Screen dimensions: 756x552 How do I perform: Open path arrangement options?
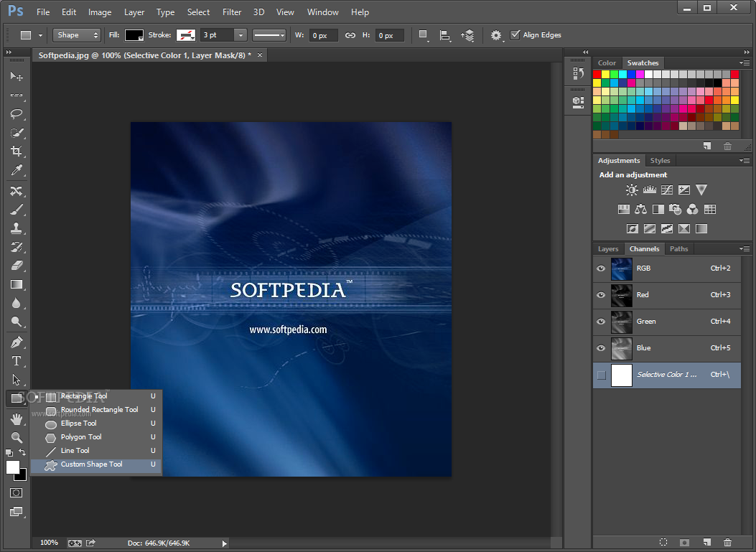point(467,35)
